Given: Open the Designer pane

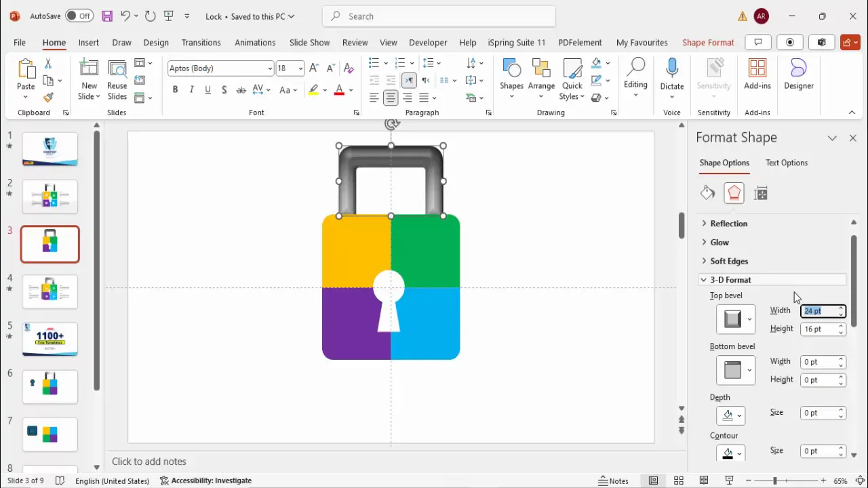Looking at the screenshot, I should coord(799,75).
